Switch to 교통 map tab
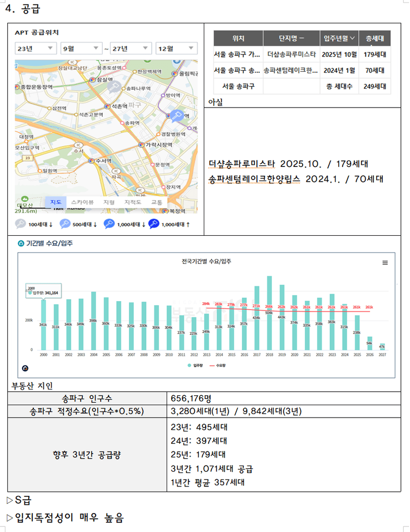This screenshot has width=410, height=532. click(x=157, y=202)
